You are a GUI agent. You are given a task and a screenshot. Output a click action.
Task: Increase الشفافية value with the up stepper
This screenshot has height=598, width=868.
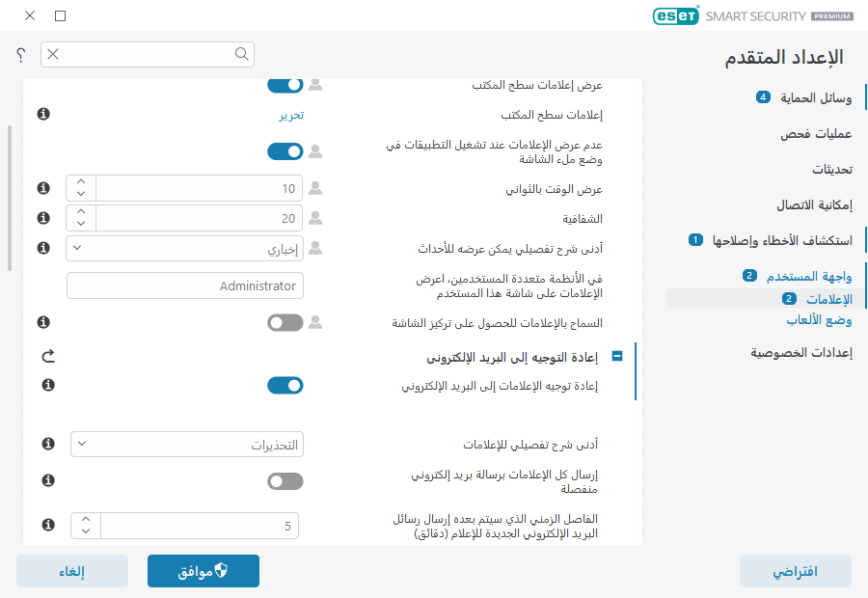(x=80, y=212)
